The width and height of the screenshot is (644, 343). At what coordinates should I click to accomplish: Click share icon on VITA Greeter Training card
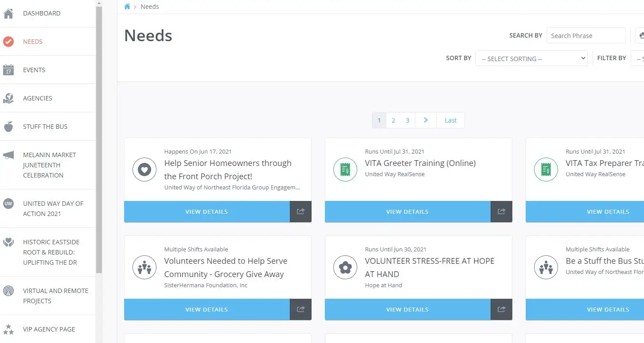coord(502,212)
